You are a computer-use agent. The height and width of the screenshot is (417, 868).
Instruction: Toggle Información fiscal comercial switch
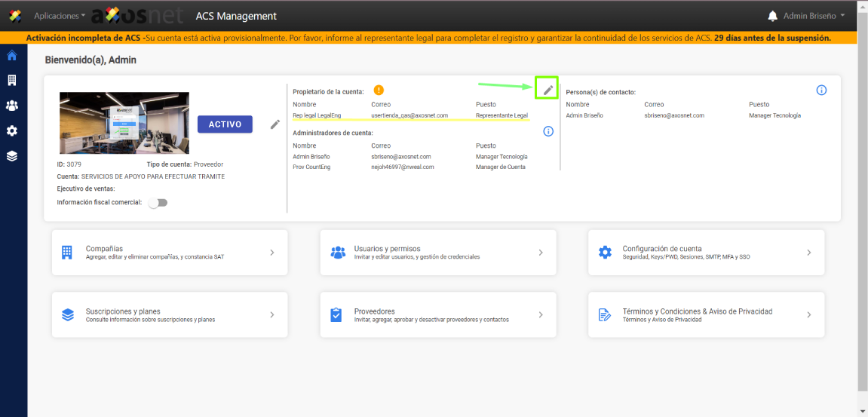coord(158,203)
